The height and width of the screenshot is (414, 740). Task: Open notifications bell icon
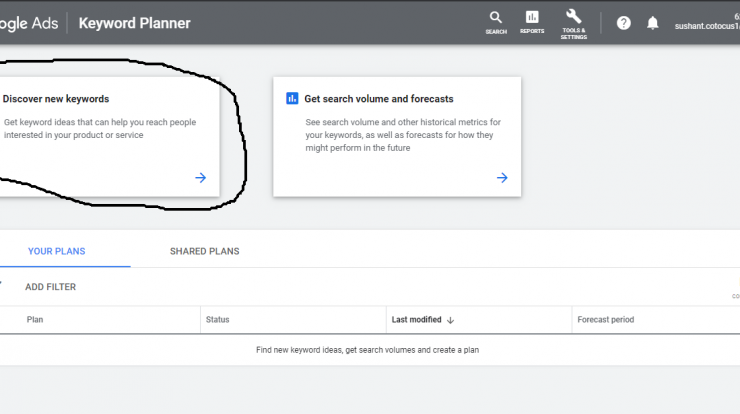(x=652, y=23)
